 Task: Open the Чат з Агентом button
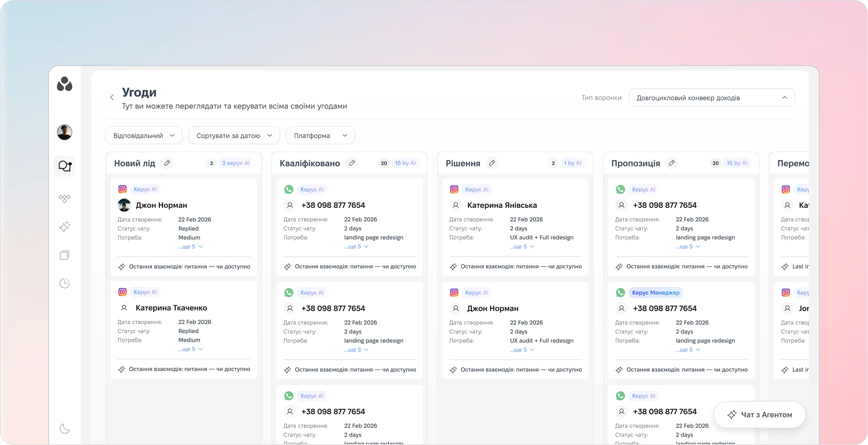(760, 415)
